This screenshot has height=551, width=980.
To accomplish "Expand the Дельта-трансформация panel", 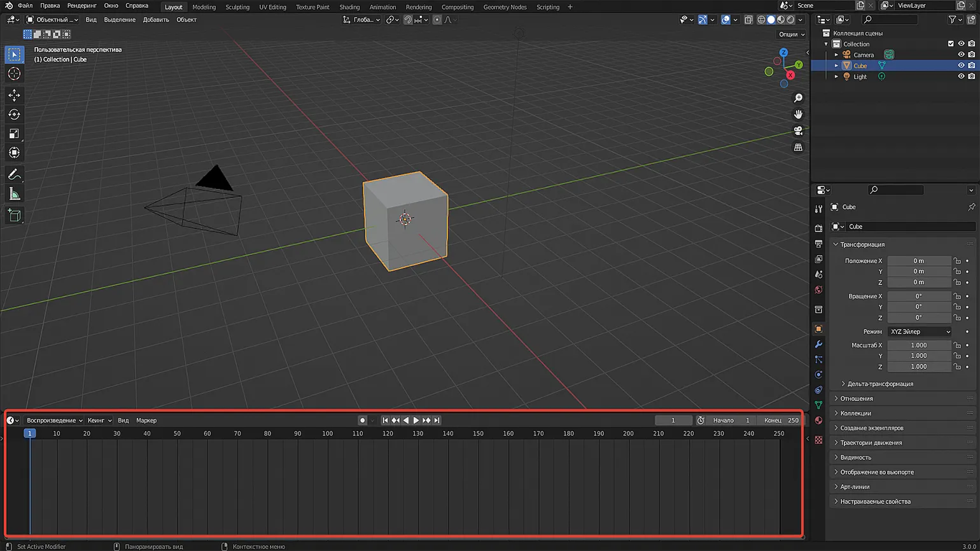I will (x=879, y=384).
